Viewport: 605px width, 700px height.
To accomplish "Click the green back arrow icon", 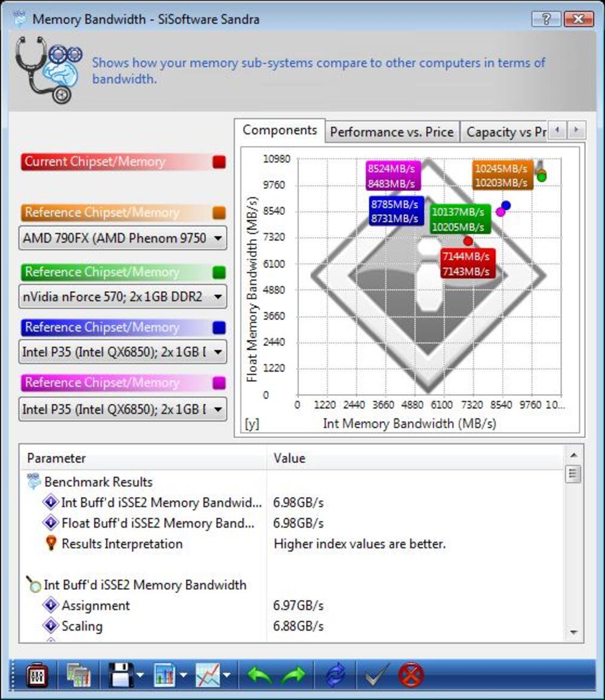I will [260, 675].
